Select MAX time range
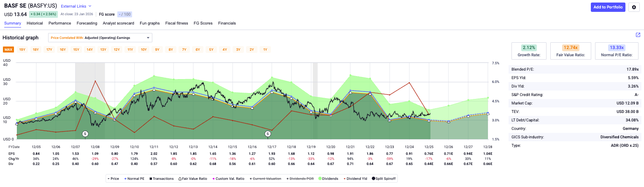Screen dimensions: 644x187 point(8,49)
